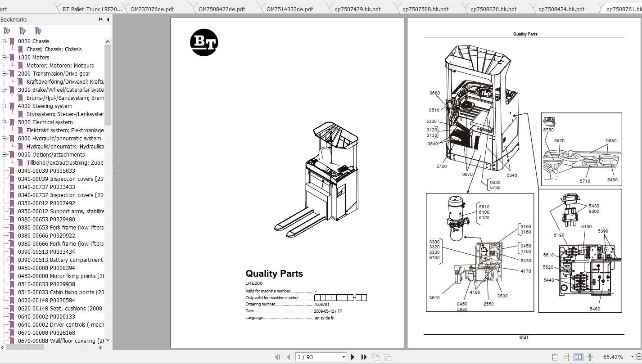Screen dimensions: 642x364
Task: Open the 2000 Transmission/Drive gear bookmark
Action: [54, 74]
